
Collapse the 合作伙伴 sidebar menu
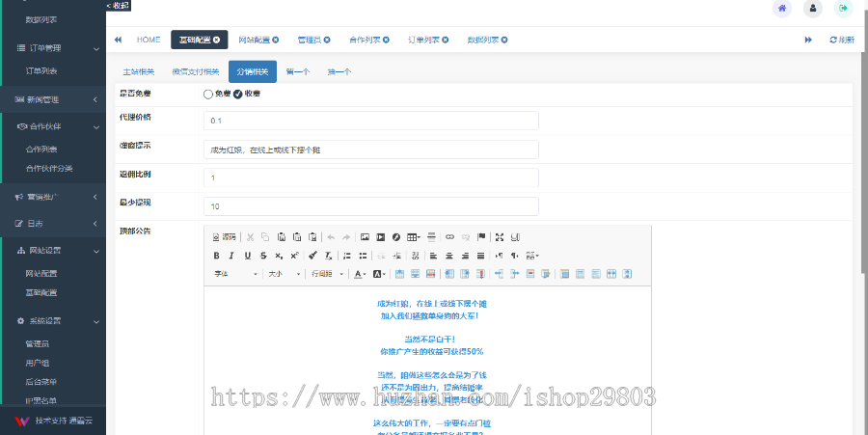53,126
